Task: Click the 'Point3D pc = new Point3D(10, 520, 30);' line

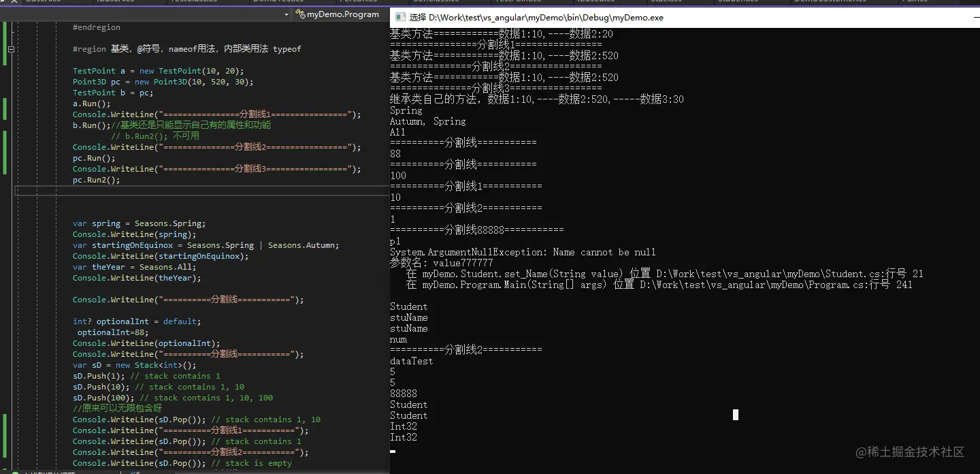Action: (x=163, y=82)
